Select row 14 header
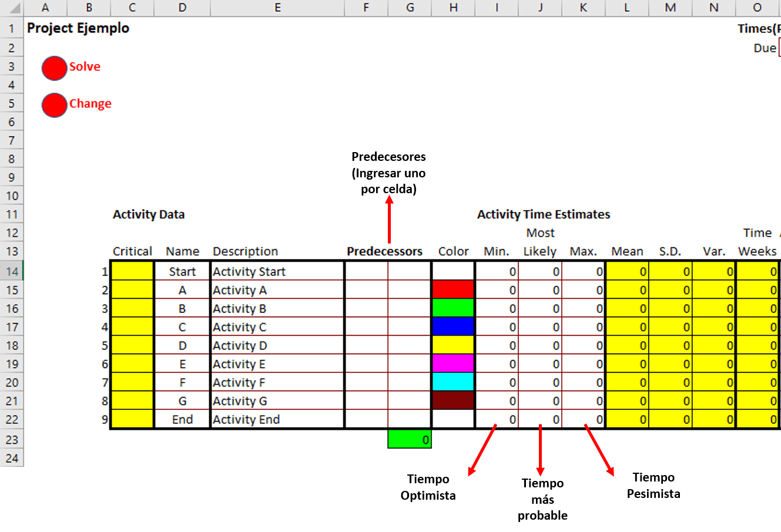This screenshot has width=781, height=532. [x=12, y=271]
